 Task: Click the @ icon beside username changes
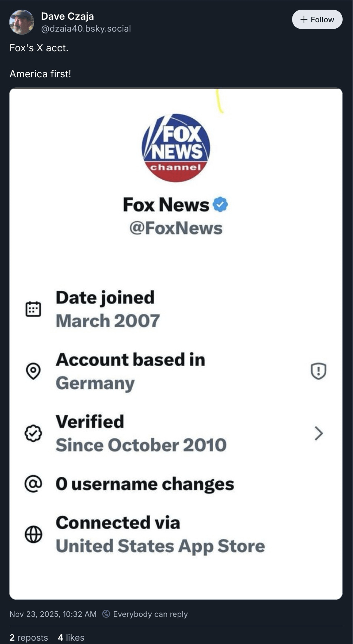tap(33, 484)
